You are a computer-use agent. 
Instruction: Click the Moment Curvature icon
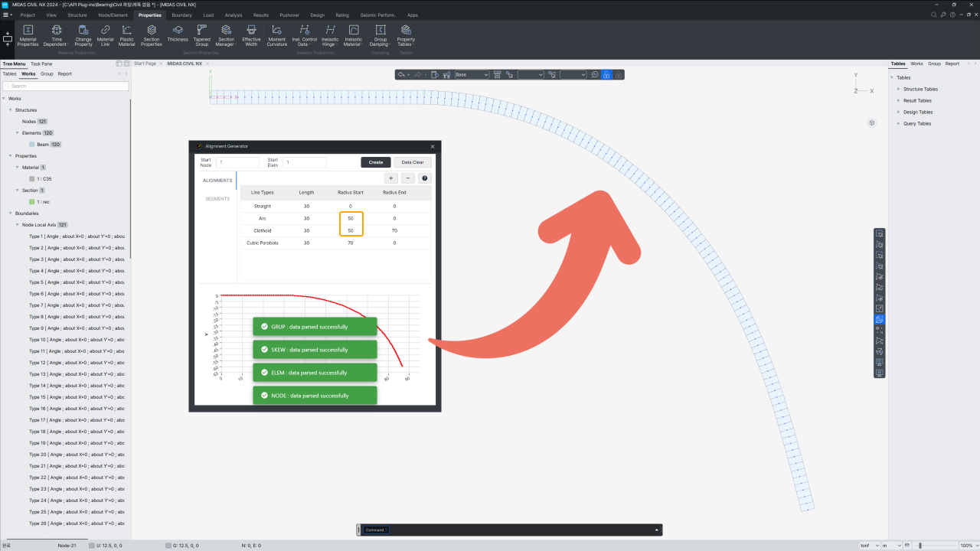click(276, 34)
